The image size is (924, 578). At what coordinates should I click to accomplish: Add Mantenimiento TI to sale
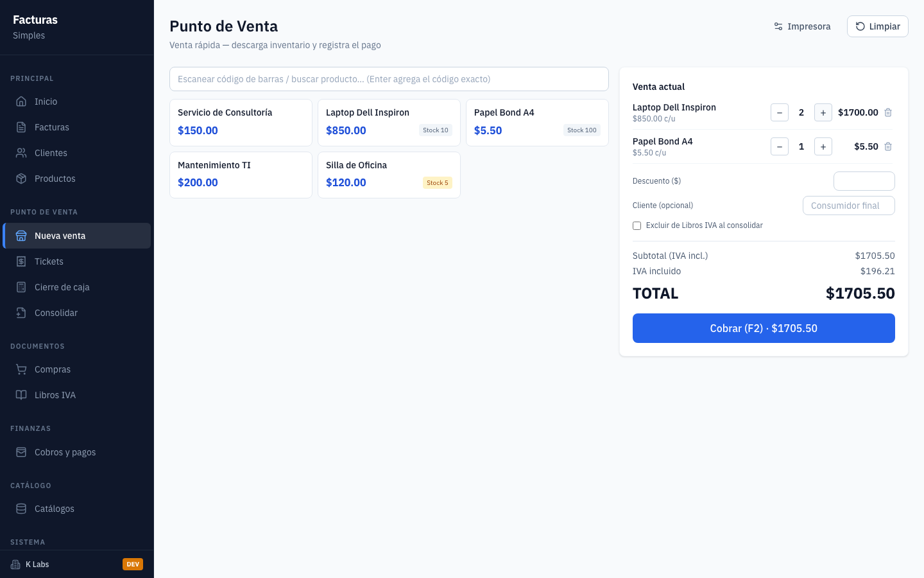[241, 175]
